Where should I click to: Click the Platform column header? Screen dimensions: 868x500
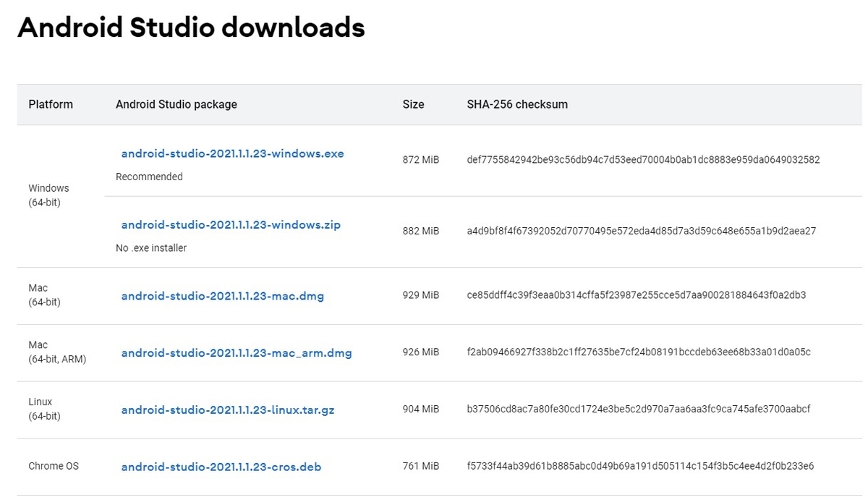(51, 104)
